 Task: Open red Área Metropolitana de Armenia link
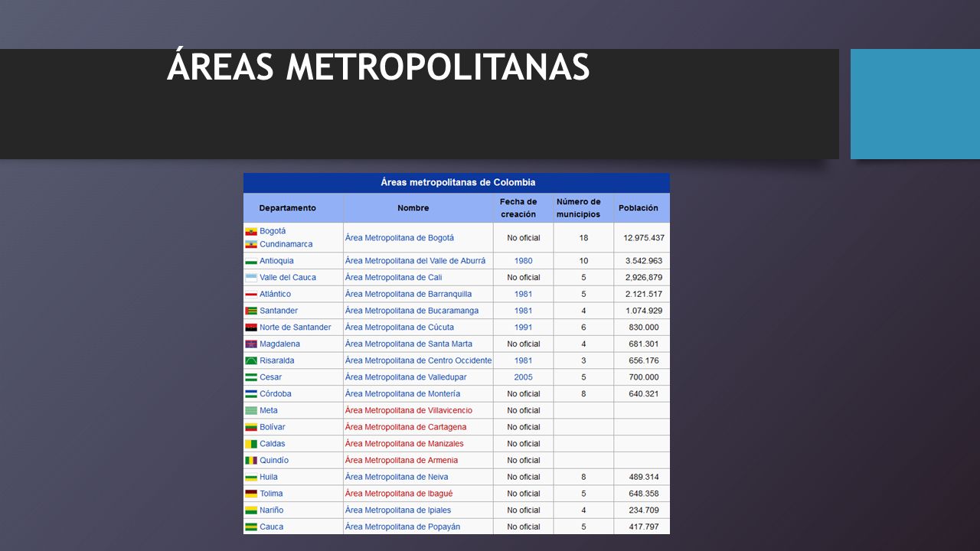point(402,461)
